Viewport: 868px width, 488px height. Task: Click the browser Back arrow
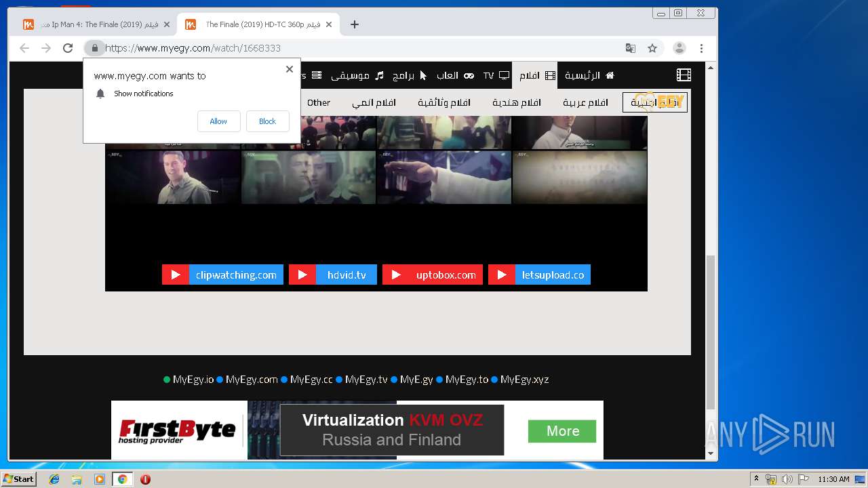pyautogui.click(x=24, y=48)
